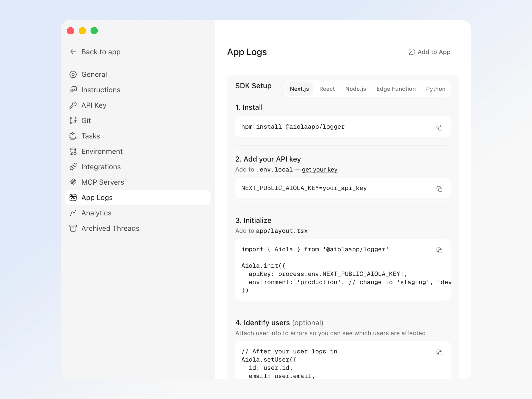Switch to the Next.js tab

click(x=299, y=89)
